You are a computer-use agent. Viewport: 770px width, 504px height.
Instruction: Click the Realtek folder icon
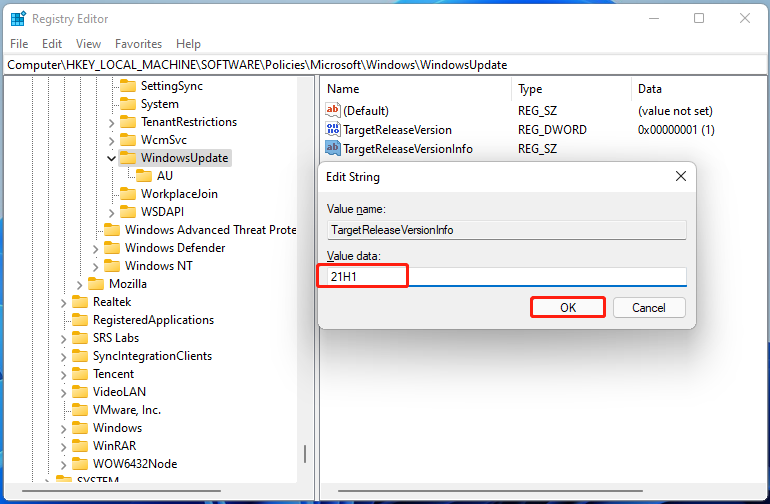coord(80,302)
